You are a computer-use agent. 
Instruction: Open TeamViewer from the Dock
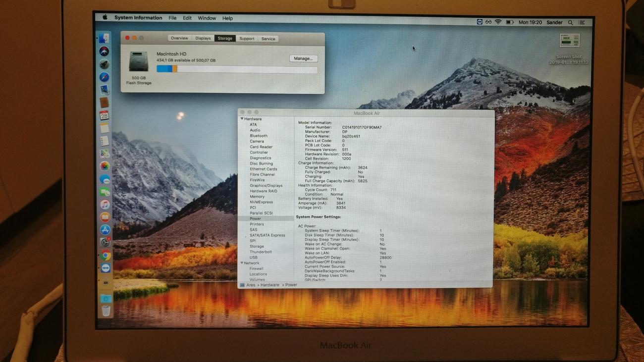click(x=106, y=268)
